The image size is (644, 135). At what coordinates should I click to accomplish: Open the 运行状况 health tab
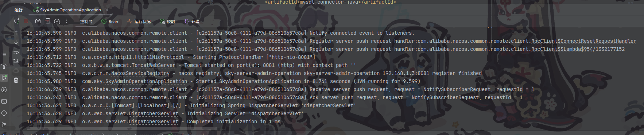pos(139,22)
